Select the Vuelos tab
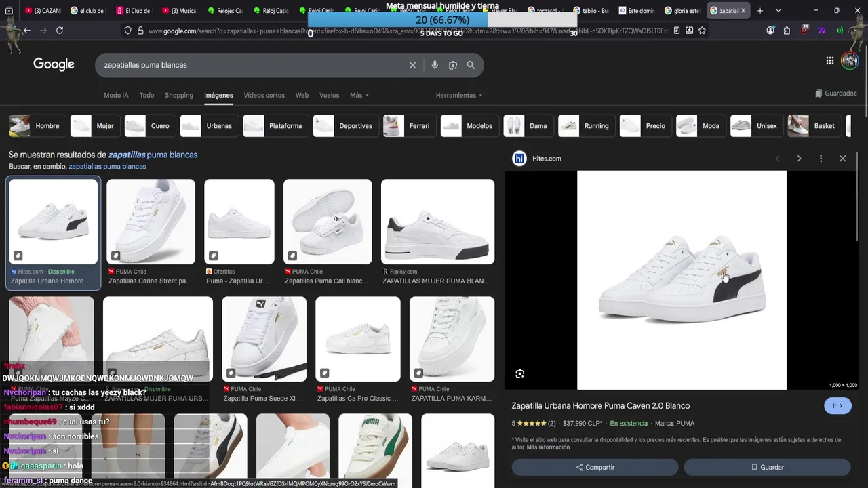 (x=329, y=95)
